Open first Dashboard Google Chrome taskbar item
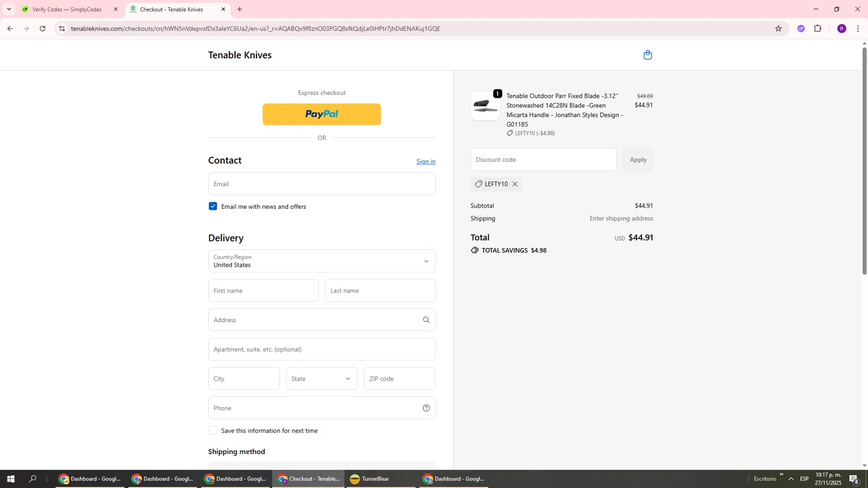The image size is (868, 488). click(90, 479)
